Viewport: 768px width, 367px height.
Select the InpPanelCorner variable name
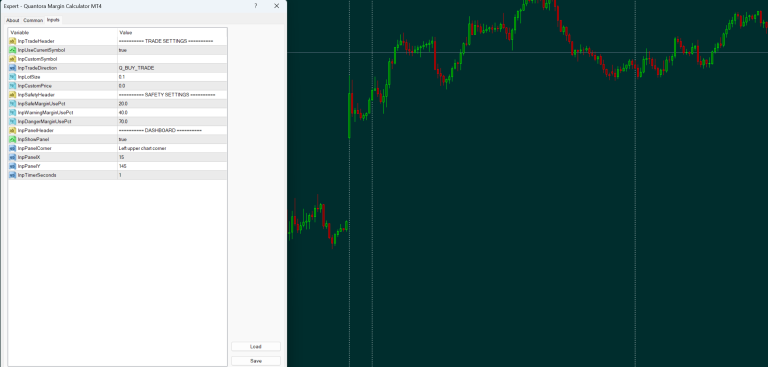(34, 148)
